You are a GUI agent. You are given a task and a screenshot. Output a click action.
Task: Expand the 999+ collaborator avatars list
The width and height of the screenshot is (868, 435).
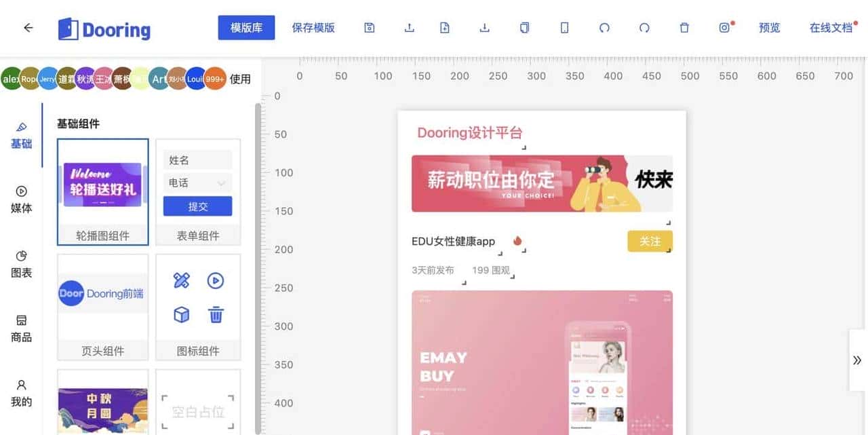pos(216,79)
